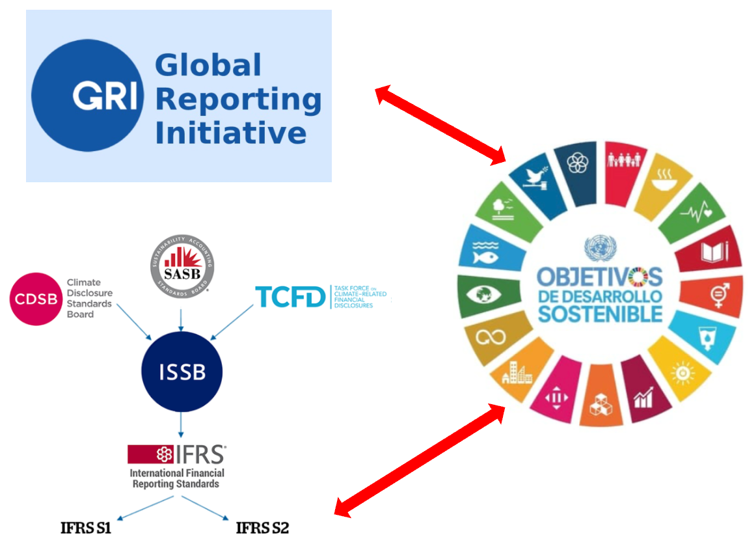The image size is (756, 548).
Task: Click 'OBJETIVOS DE DESARROLLO SOSTENIBLE' title text
Action: 600,295
